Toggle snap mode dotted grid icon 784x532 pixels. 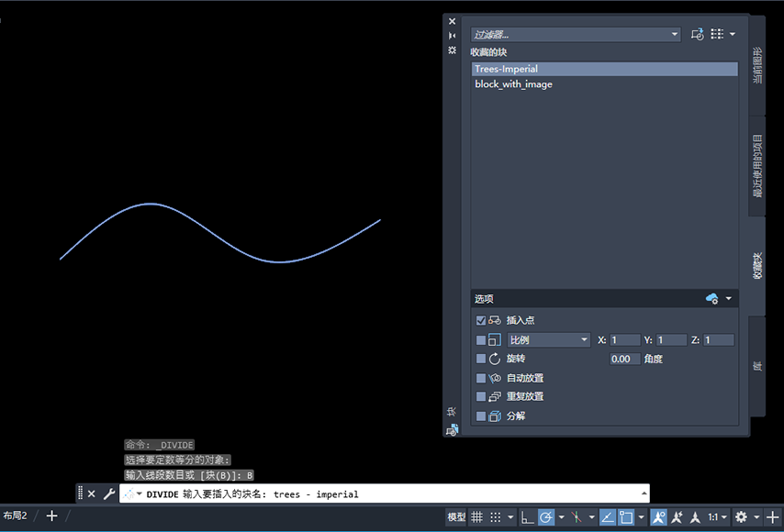[496, 517]
